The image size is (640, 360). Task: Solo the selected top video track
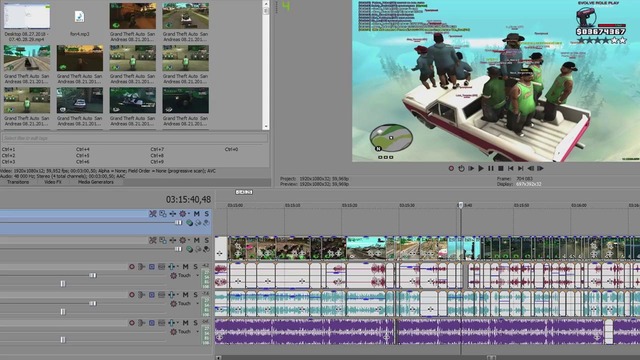point(207,213)
